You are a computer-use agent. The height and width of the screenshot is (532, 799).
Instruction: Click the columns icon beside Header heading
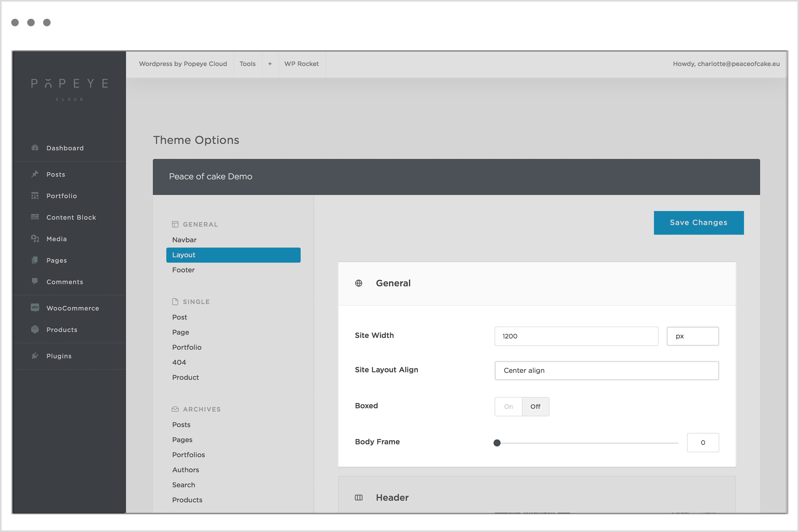pyautogui.click(x=359, y=497)
